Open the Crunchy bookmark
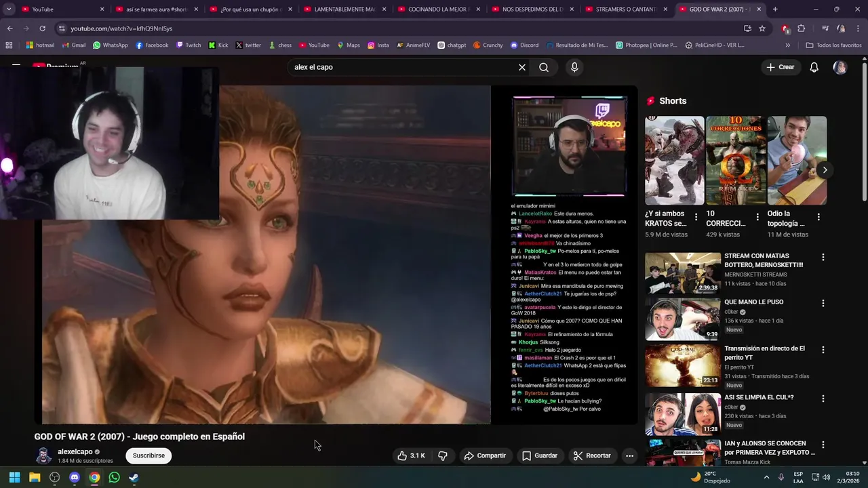 click(488, 45)
